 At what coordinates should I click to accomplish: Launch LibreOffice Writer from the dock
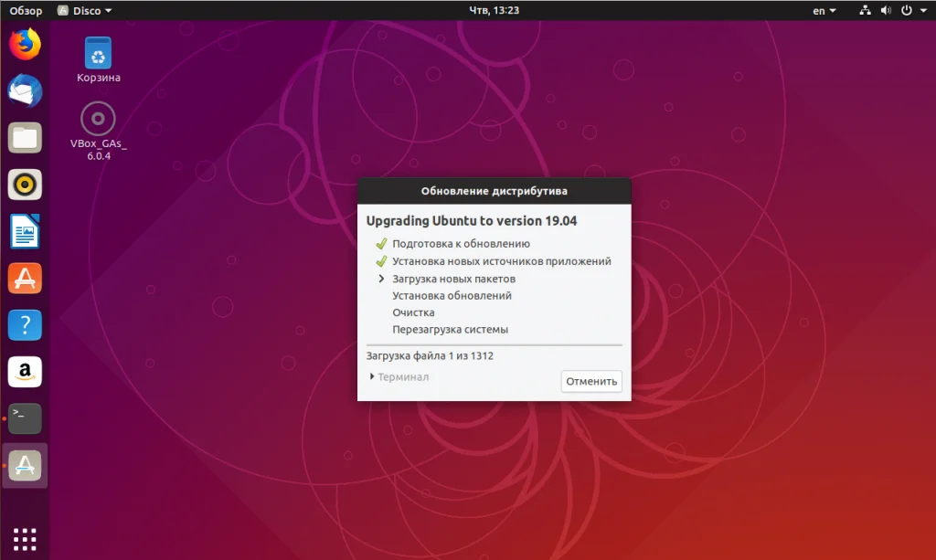tap(25, 231)
